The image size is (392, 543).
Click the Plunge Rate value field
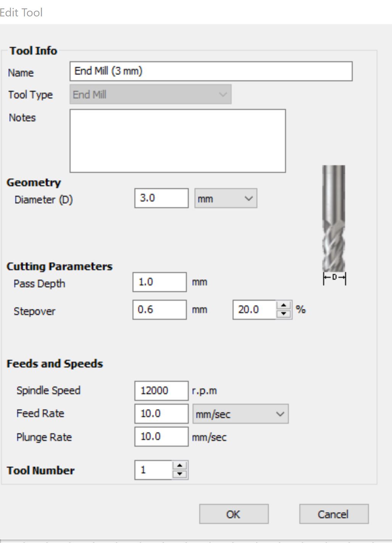[x=161, y=437]
